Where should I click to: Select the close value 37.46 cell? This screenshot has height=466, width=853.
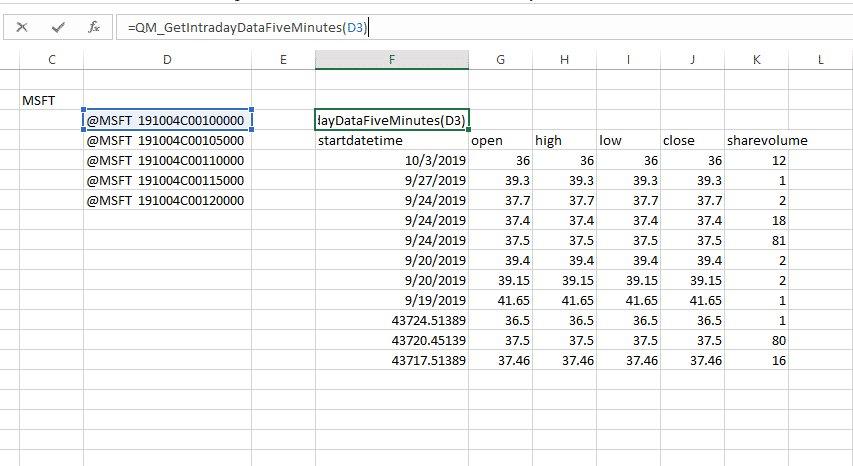pos(692,361)
